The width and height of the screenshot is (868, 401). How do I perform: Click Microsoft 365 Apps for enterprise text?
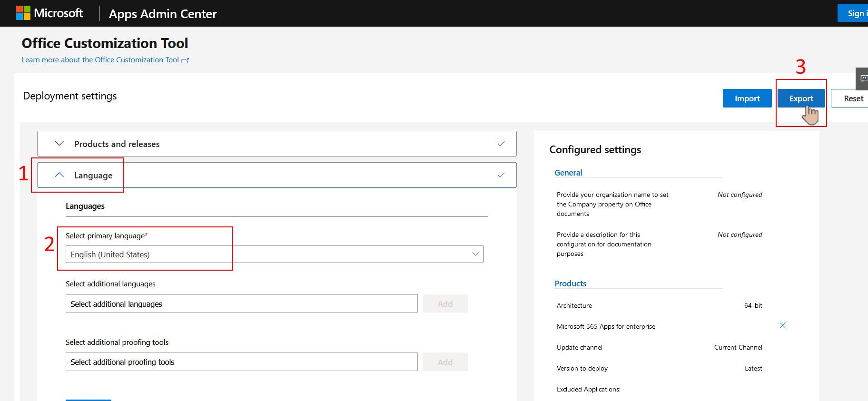coord(606,326)
